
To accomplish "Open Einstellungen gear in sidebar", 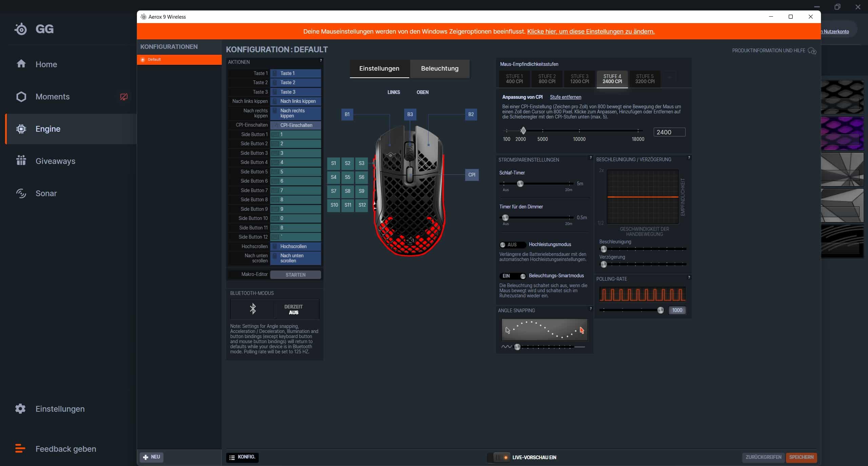I will point(20,409).
